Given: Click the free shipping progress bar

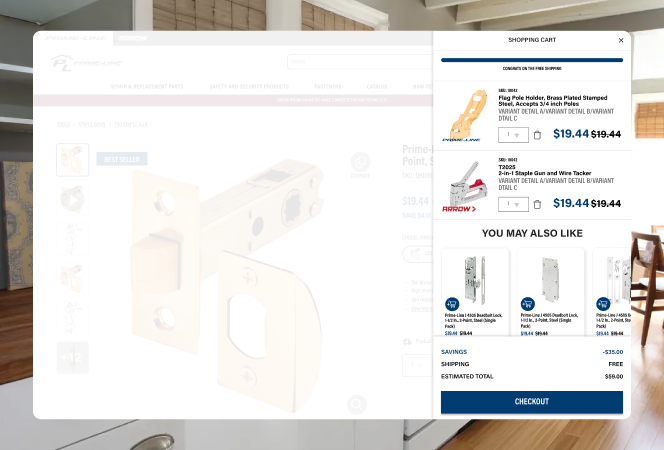Looking at the screenshot, I should click(x=532, y=60).
